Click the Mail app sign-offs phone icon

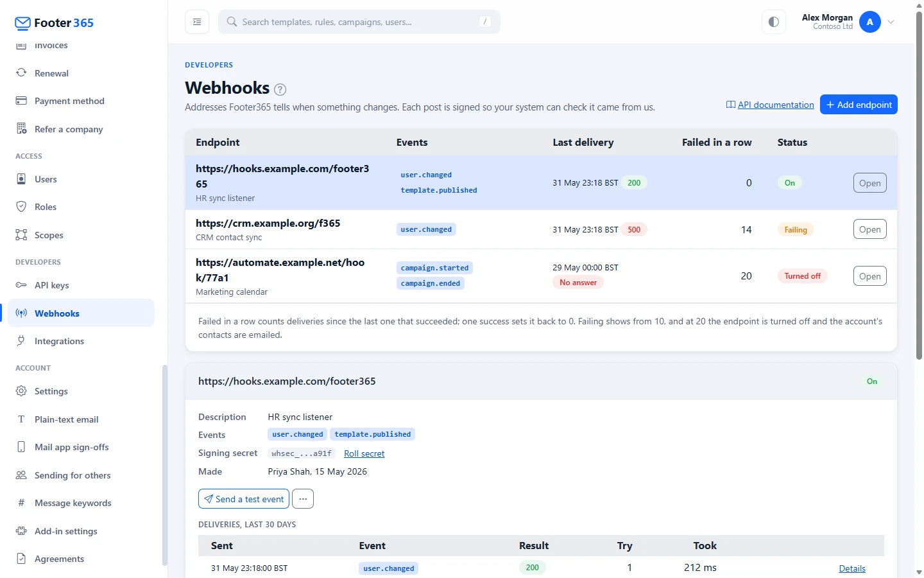tap(21, 446)
